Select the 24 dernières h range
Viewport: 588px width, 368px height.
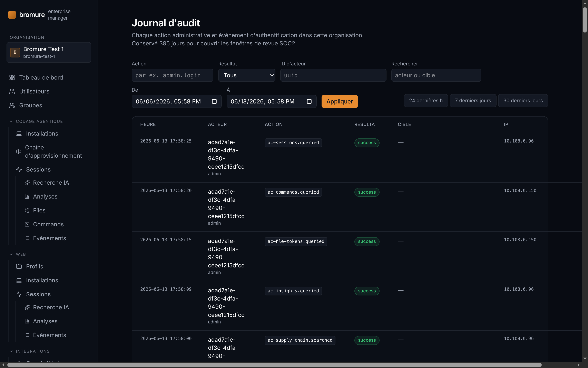tap(426, 101)
